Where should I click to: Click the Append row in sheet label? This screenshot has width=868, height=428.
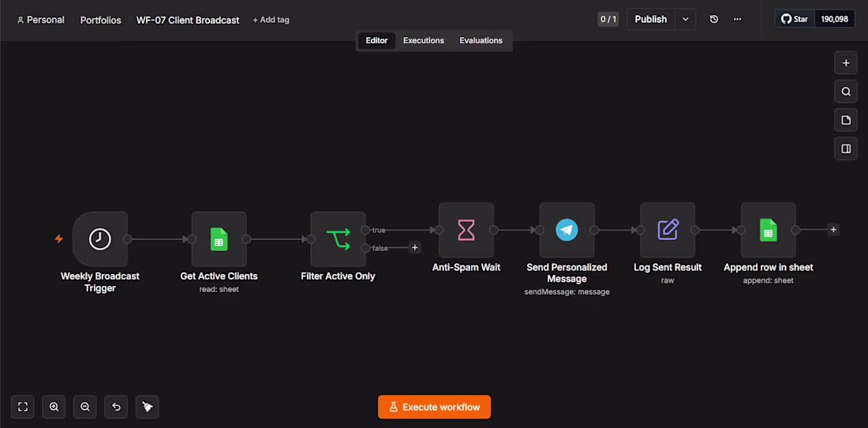tap(769, 268)
